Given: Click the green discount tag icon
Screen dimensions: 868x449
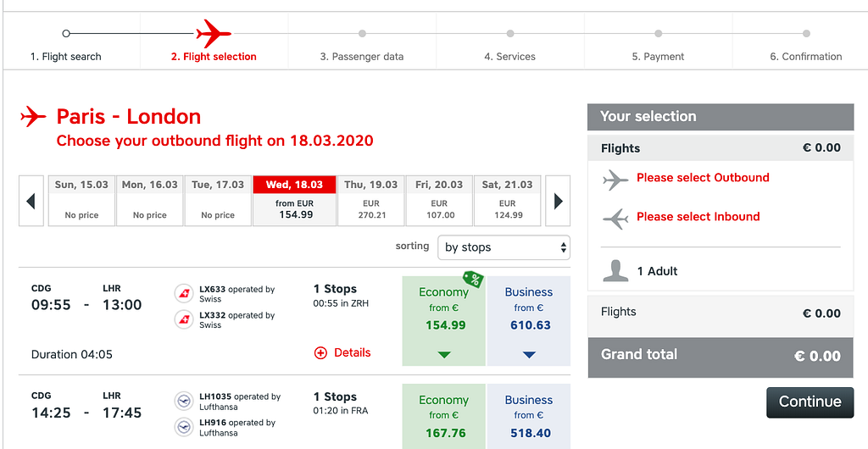Looking at the screenshot, I should (472, 279).
